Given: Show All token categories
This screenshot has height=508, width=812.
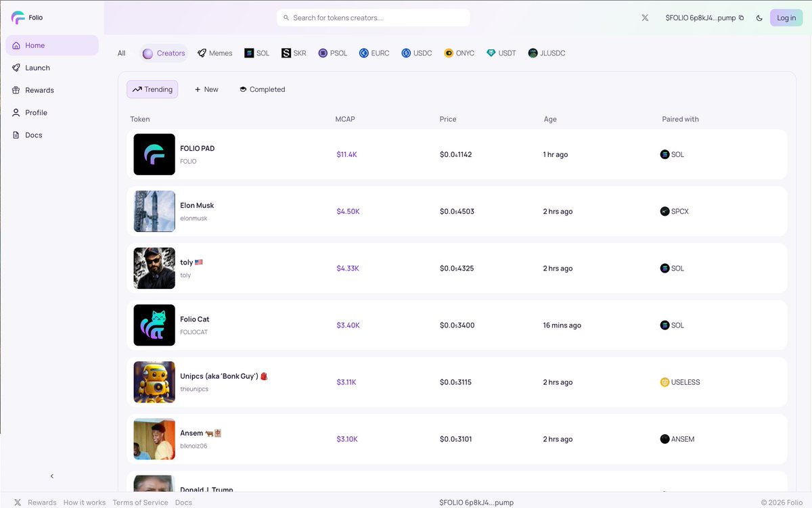Looking at the screenshot, I should [x=122, y=53].
